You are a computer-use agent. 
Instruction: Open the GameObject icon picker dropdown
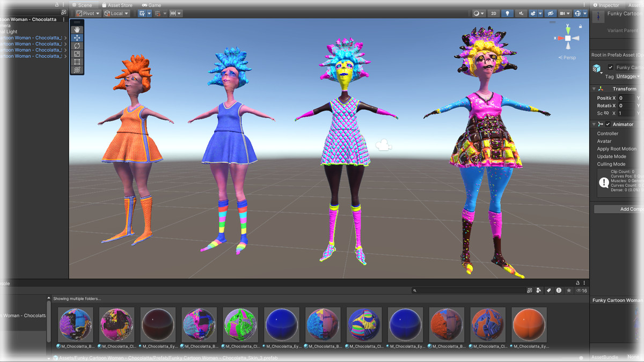598,69
